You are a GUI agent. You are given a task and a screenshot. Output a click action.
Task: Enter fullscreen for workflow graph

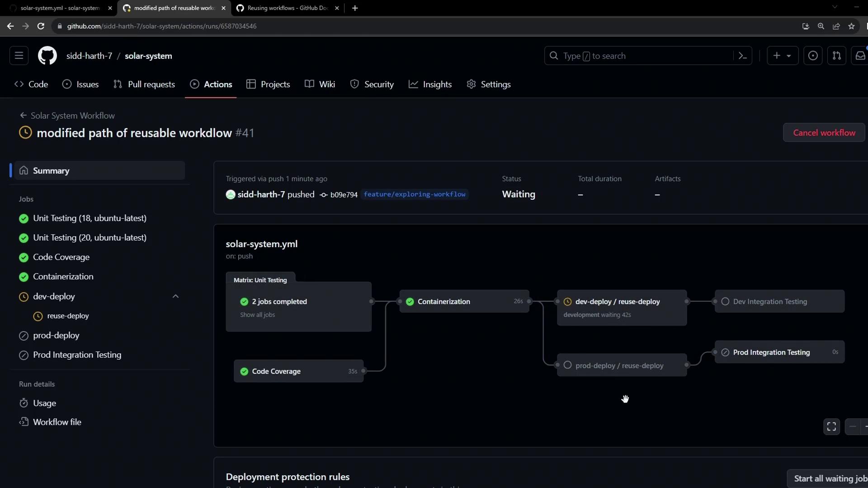tap(831, 427)
